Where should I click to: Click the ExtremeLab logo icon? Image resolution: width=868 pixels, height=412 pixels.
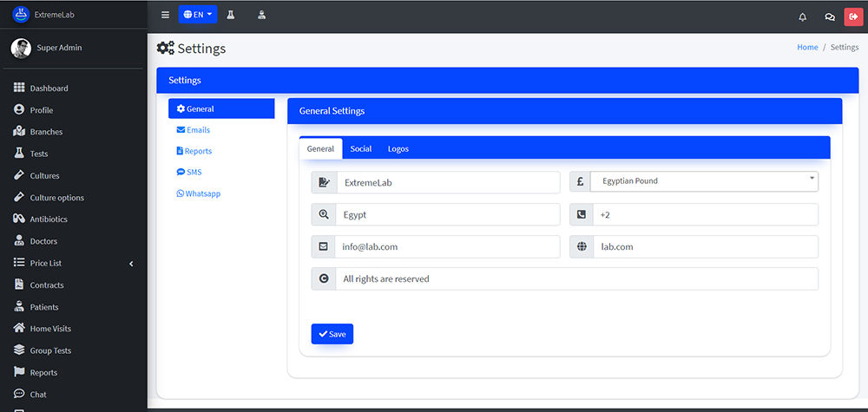tap(20, 14)
